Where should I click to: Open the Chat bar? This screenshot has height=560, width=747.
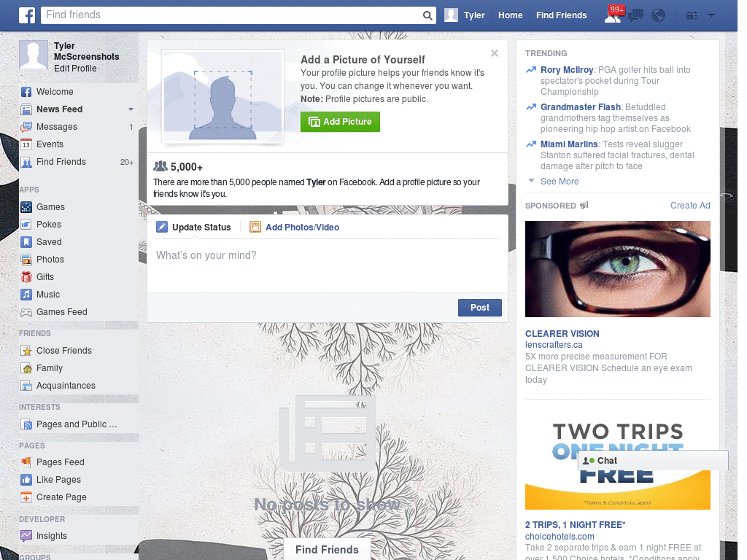coord(653,461)
